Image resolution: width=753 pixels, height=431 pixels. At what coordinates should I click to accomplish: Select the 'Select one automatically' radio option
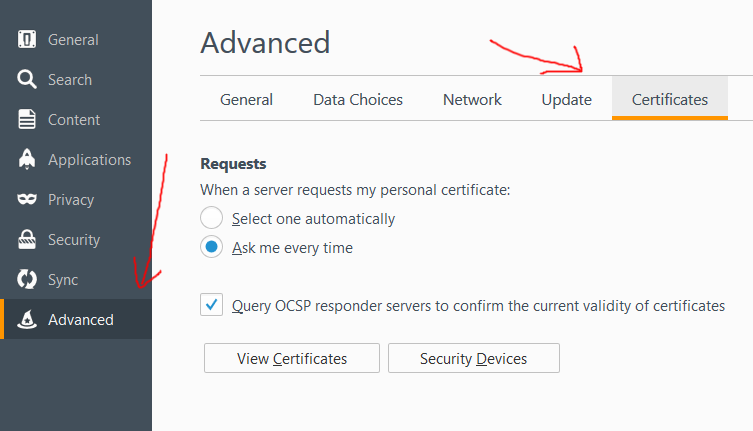pyautogui.click(x=211, y=218)
